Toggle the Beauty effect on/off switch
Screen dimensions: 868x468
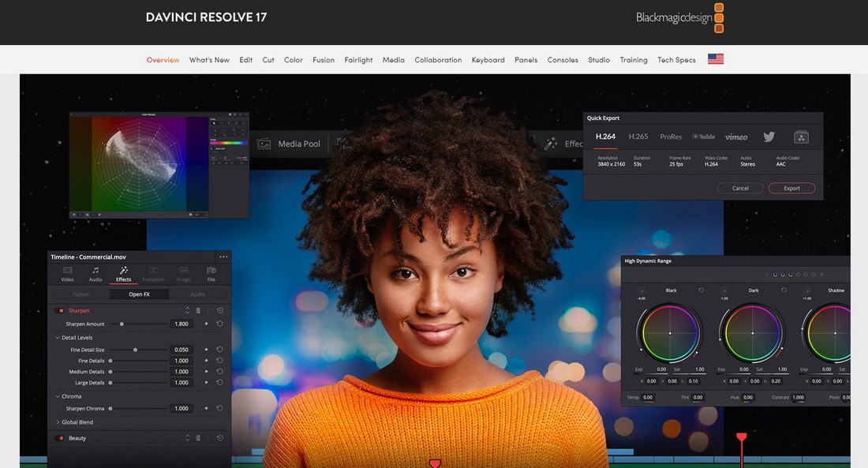61,438
